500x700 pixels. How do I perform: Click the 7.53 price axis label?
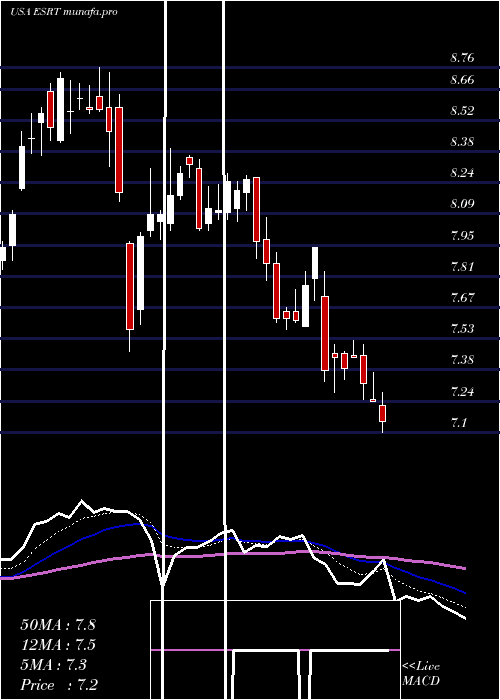(462, 329)
